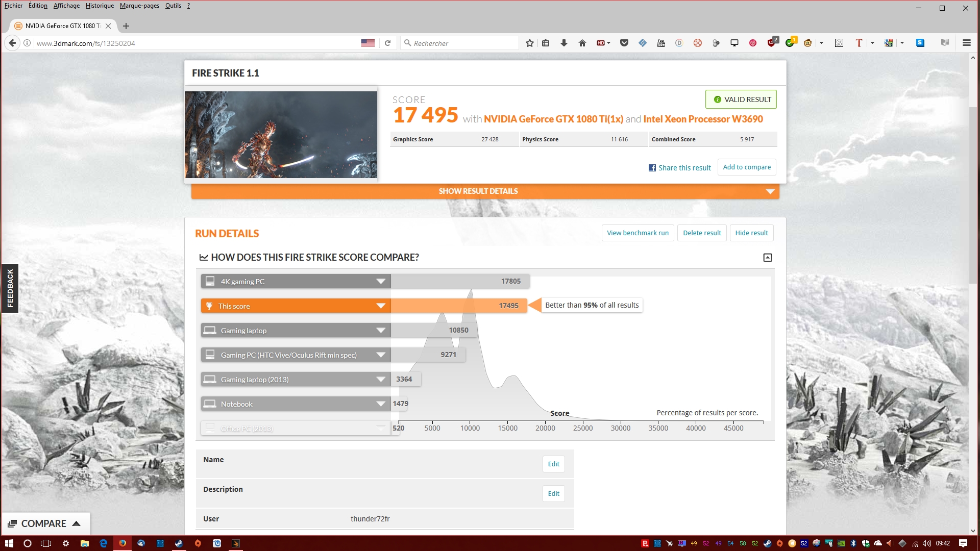Expand the Notebook comparison dropdown
This screenshot has height=551, width=980.
381,404
